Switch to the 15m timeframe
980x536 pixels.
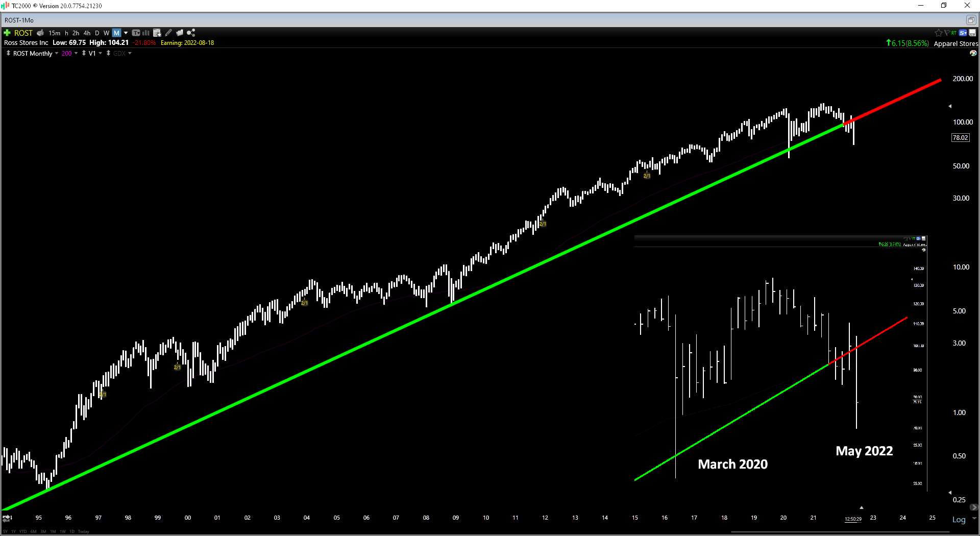tap(55, 33)
